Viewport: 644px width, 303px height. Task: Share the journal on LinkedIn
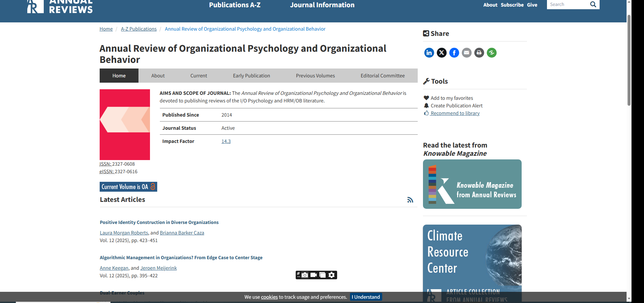429,53
